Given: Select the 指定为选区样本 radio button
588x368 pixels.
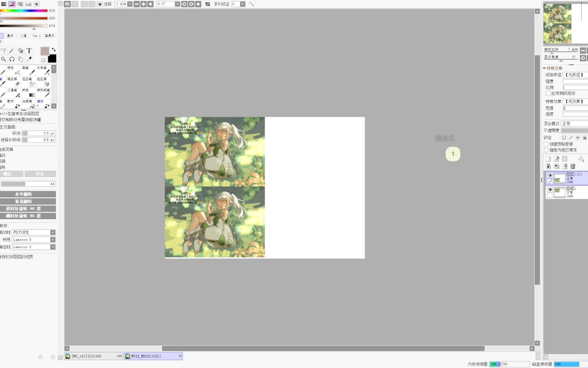Looking at the screenshot, I should 546,150.
